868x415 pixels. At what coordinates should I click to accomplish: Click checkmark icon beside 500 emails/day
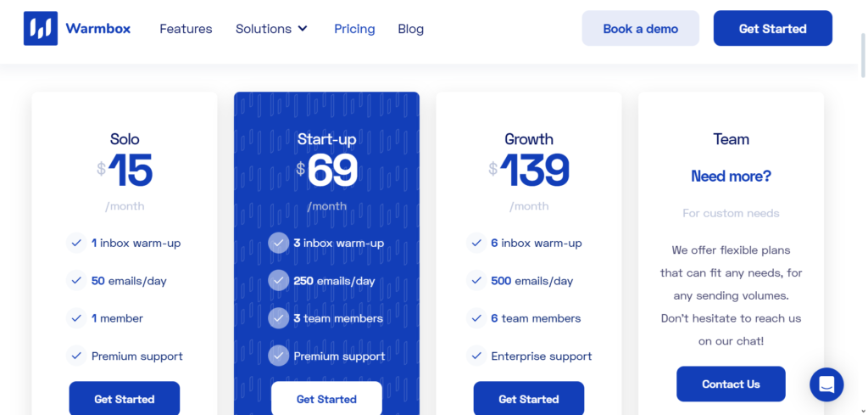(x=476, y=280)
